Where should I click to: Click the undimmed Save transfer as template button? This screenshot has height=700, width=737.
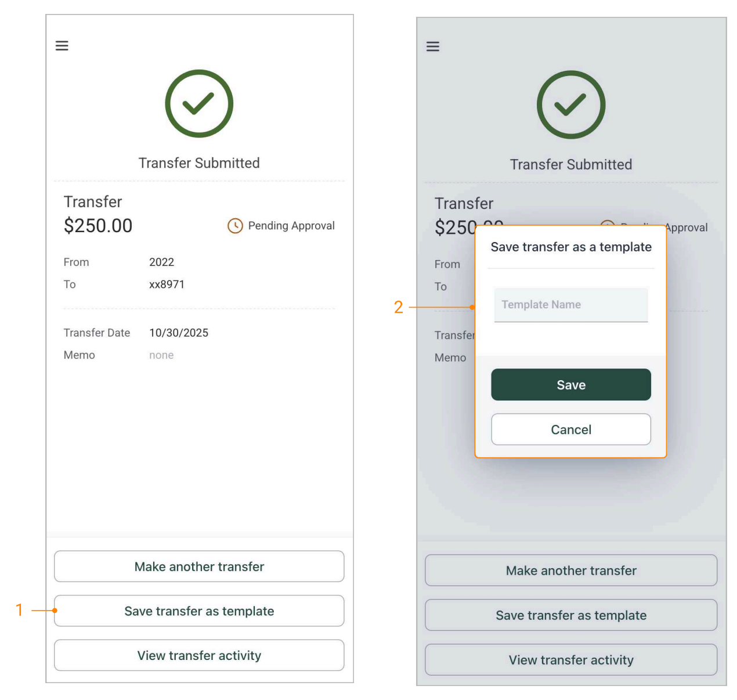[199, 611]
